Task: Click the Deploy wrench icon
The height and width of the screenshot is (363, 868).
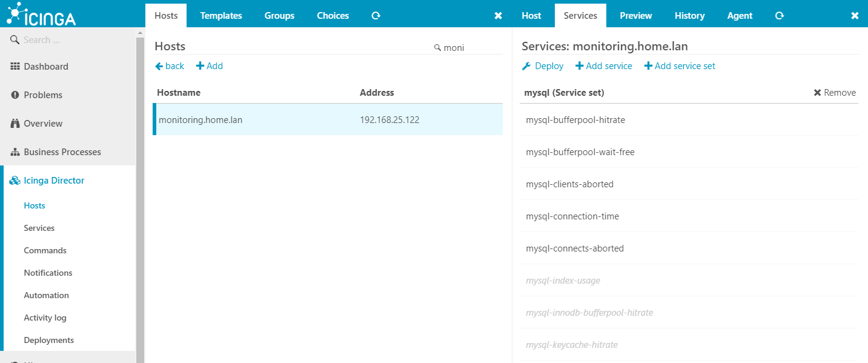Action: [526, 65]
